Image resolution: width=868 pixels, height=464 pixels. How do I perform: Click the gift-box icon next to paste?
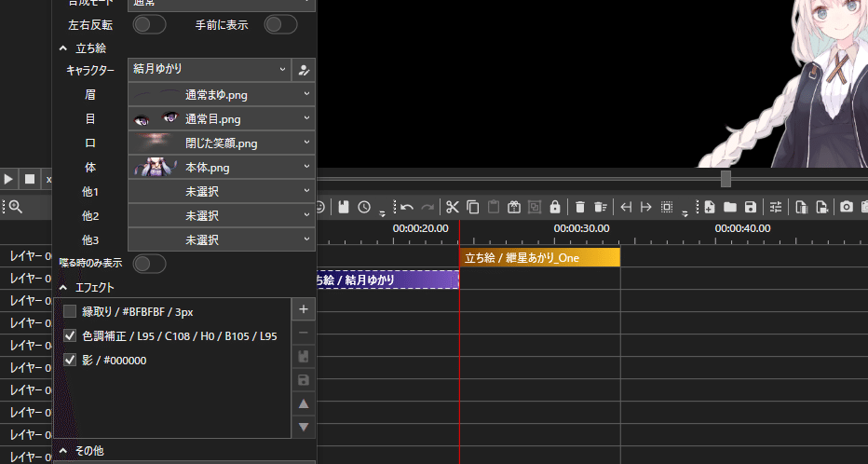[x=514, y=207]
